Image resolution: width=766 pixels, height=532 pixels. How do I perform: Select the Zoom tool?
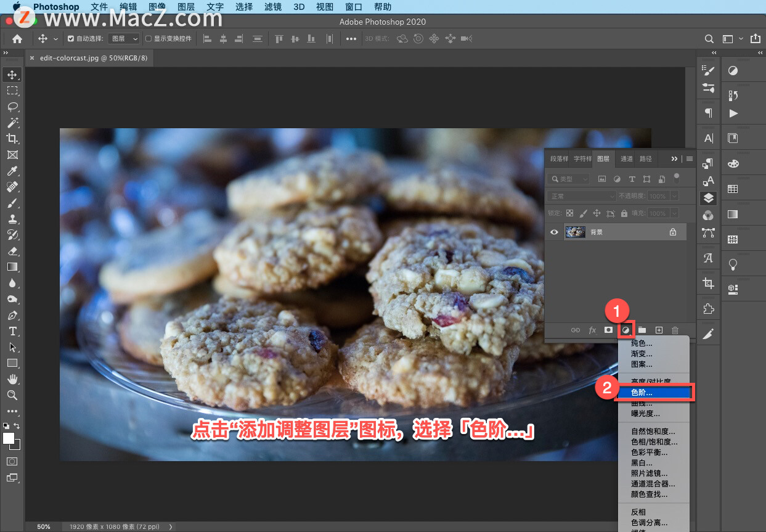(12, 395)
